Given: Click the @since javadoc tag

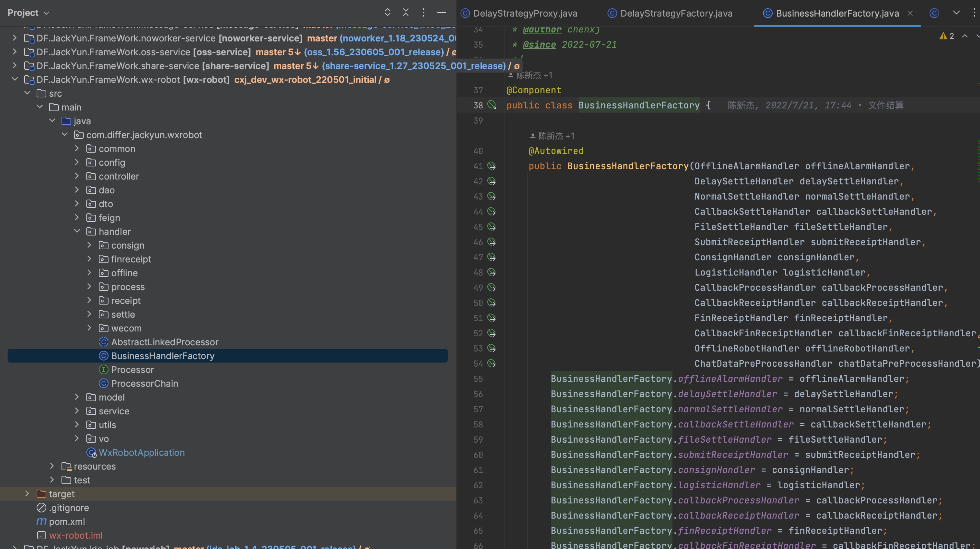Looking at the screenshot, I should click(x=539, y=45).
